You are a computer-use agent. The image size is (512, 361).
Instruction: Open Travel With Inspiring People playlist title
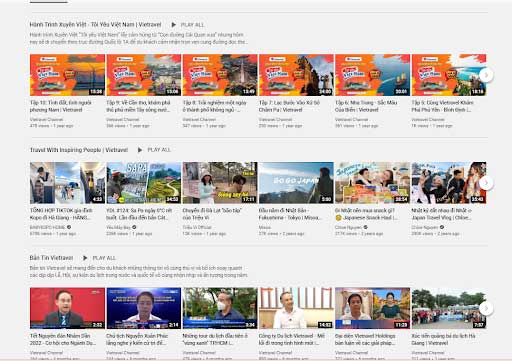[79, 150]
